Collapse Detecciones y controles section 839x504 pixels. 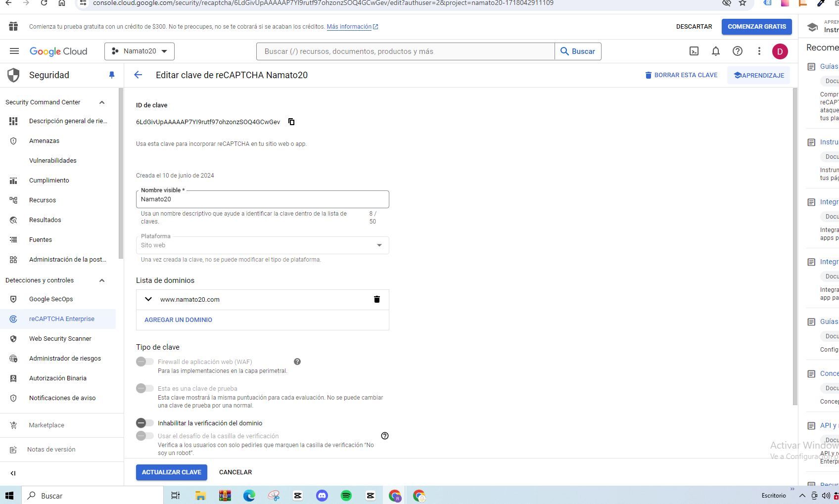pyautogui.click(x=102, y=280)
